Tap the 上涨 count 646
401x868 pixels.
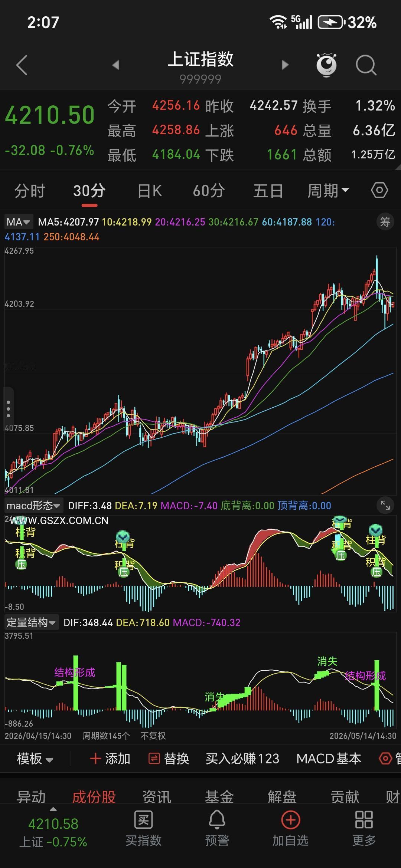(286, 130)
